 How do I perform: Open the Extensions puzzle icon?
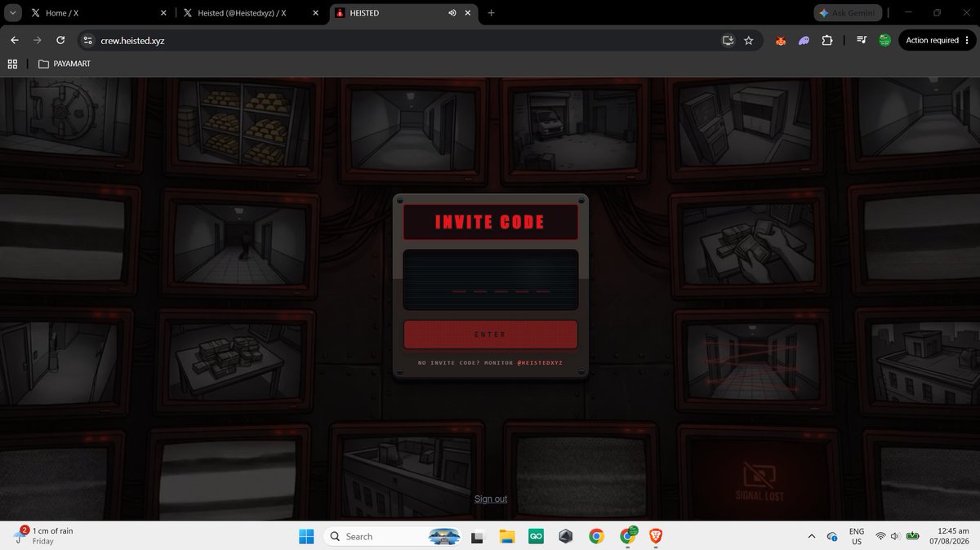827,40
